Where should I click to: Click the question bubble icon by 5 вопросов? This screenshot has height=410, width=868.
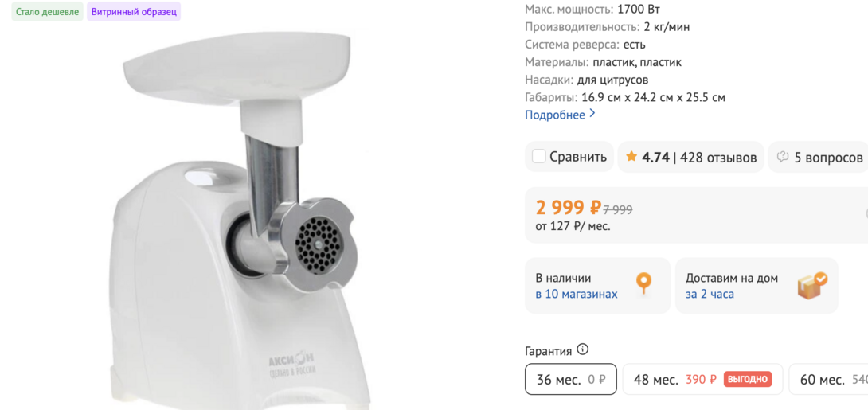tap(782, 157)
